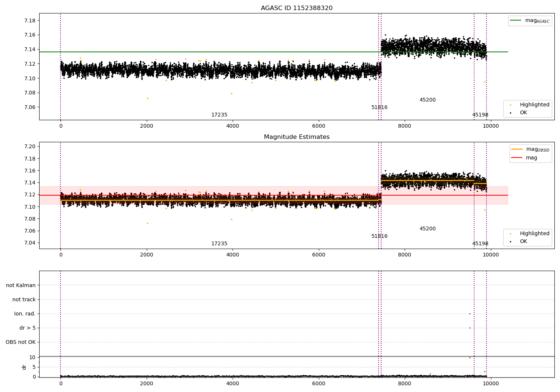This screenshot has height=392, width=560.
Task: Click the 'dr' y-axis label
Action: click(x=24, y=367)
